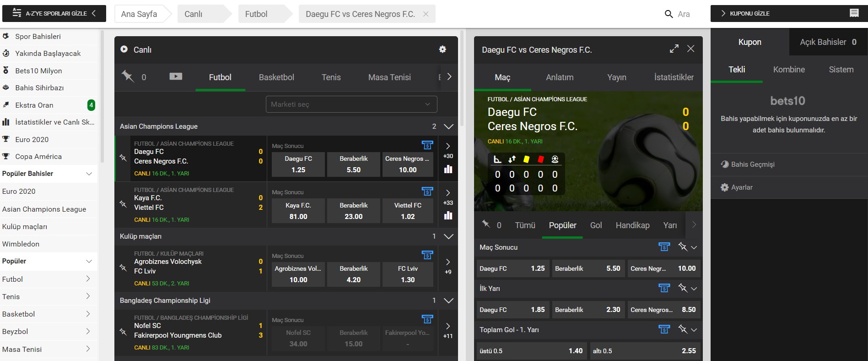Collapse Toplam Gol - 1. Yarı section

click(x=694, y=330)
